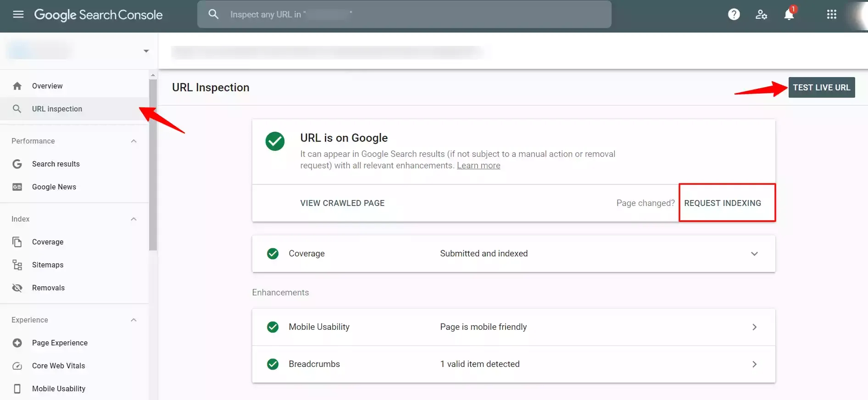Collapse the Index section

click(134, 219)
